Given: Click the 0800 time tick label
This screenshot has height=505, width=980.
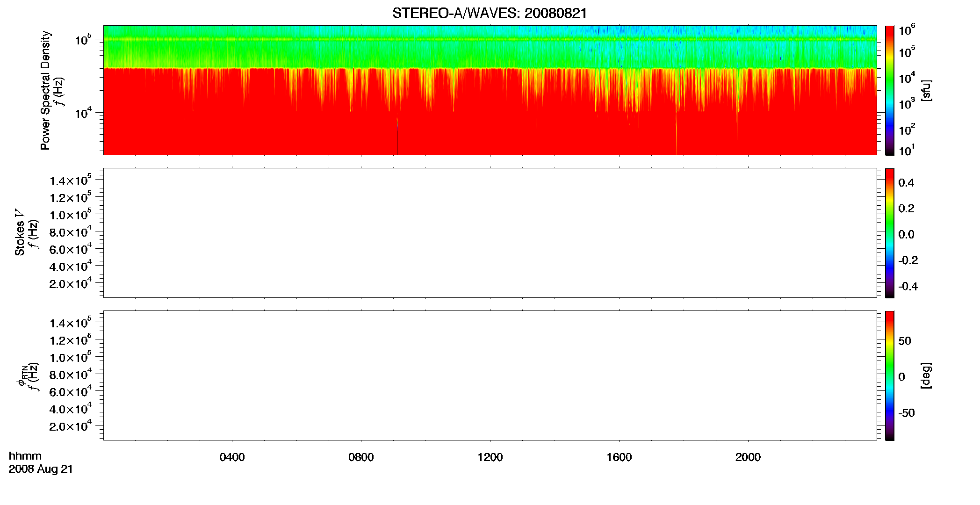Looking at the screenshot, I should (361, 457).
